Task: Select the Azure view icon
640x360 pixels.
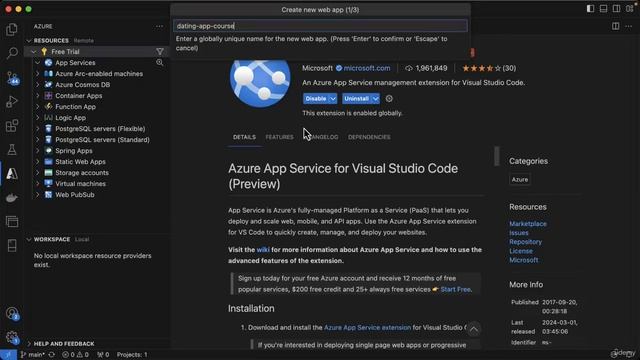Action: 12,174
